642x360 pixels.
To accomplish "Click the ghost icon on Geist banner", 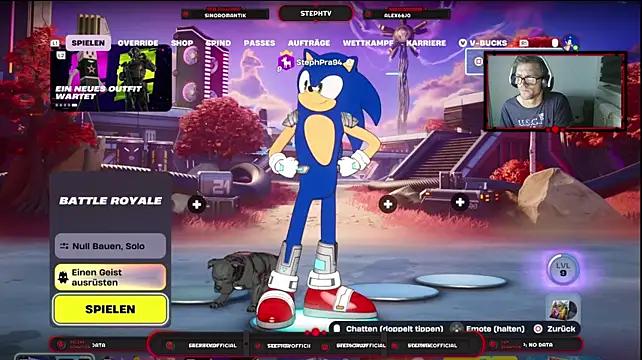I will coord(63,277).
